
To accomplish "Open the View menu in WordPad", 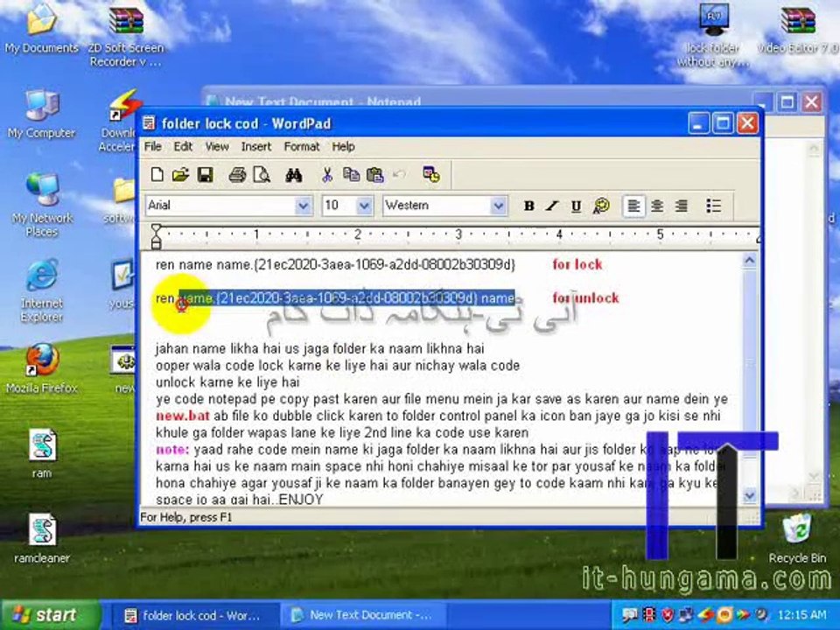I will pos(217,147).
